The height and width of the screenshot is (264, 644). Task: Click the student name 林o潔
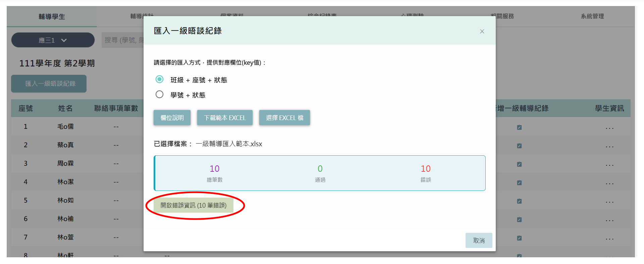pos(65,182)
